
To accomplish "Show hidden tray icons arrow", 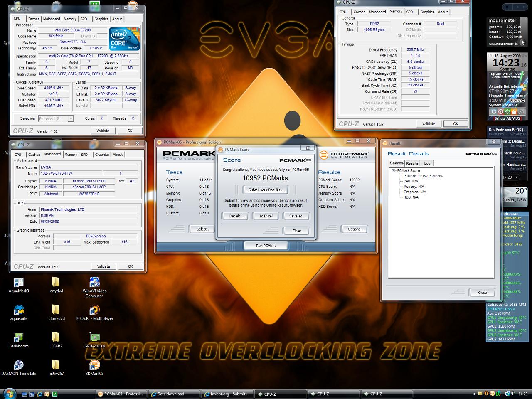I will pos(474,394).
